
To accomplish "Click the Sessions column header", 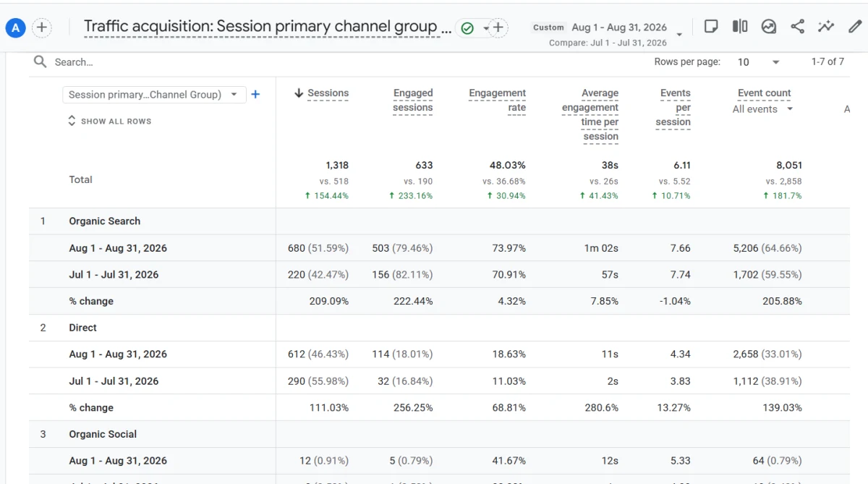I will (328, 93).
